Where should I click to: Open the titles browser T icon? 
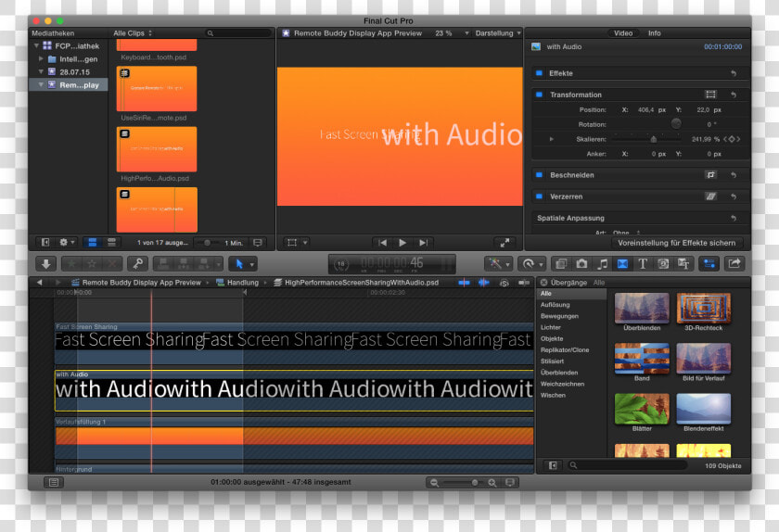[x=643, y=264]
